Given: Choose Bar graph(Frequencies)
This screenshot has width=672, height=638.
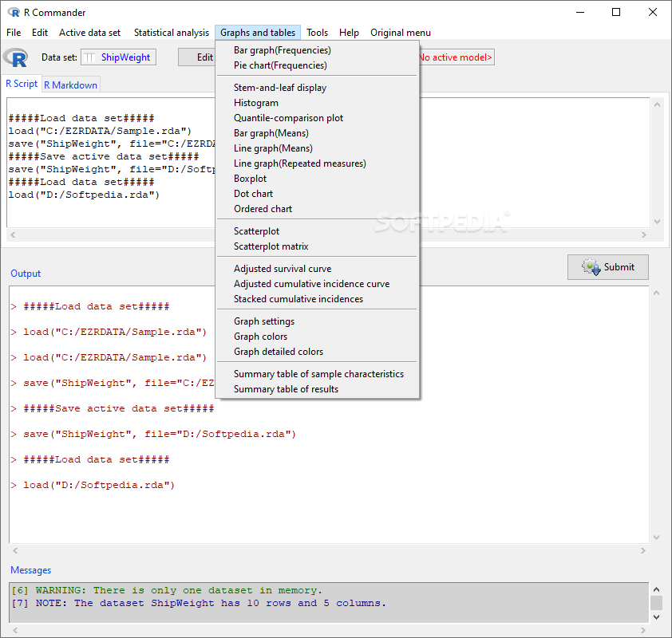Looking at the screenshot, I should click(x=317, y=50).
